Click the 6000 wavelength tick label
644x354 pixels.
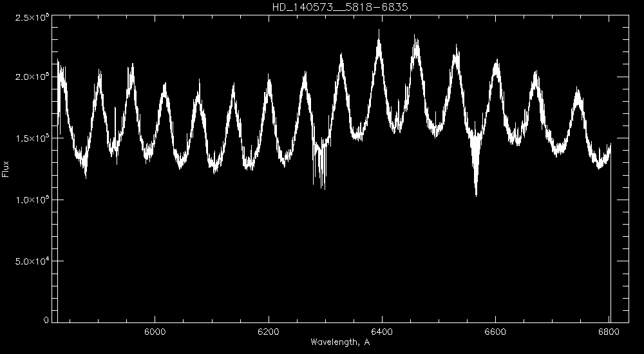155,332
